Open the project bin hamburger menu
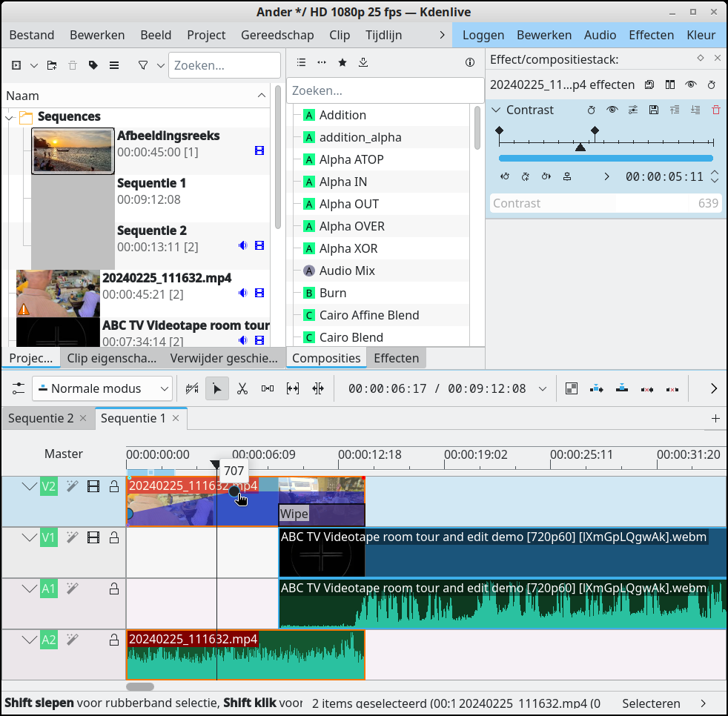Screen dimensions: 728x716 (x=114, y=65)
